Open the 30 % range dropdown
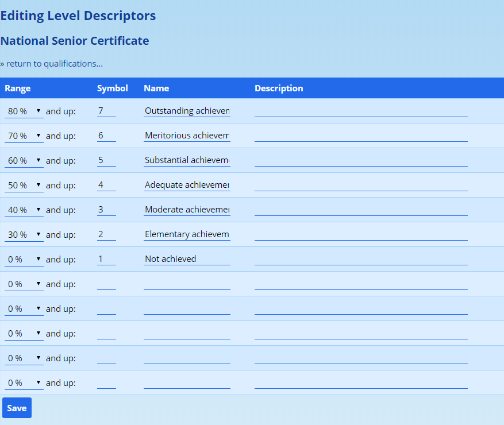Viewport: 504px width, 425px height. 24,234
